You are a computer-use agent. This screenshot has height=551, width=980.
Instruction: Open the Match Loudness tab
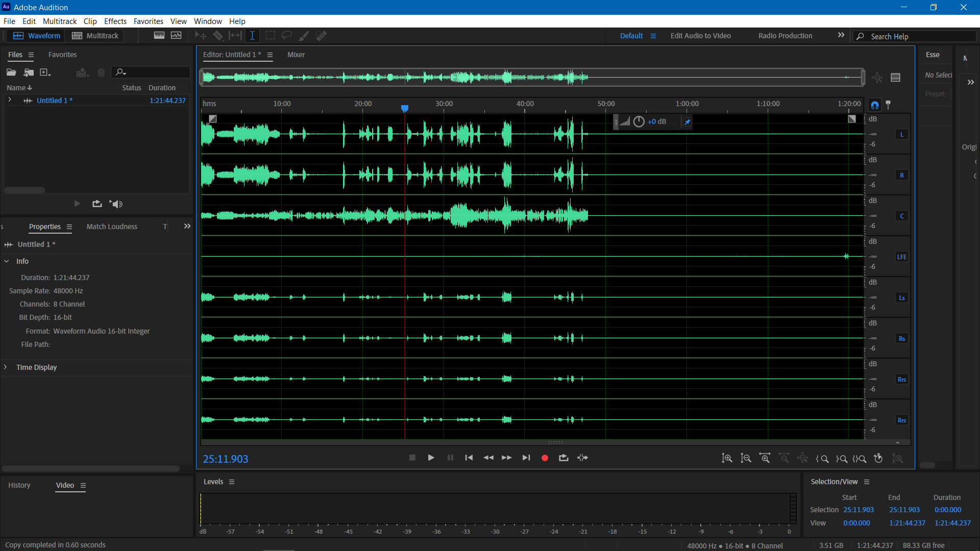pos(112,227)
